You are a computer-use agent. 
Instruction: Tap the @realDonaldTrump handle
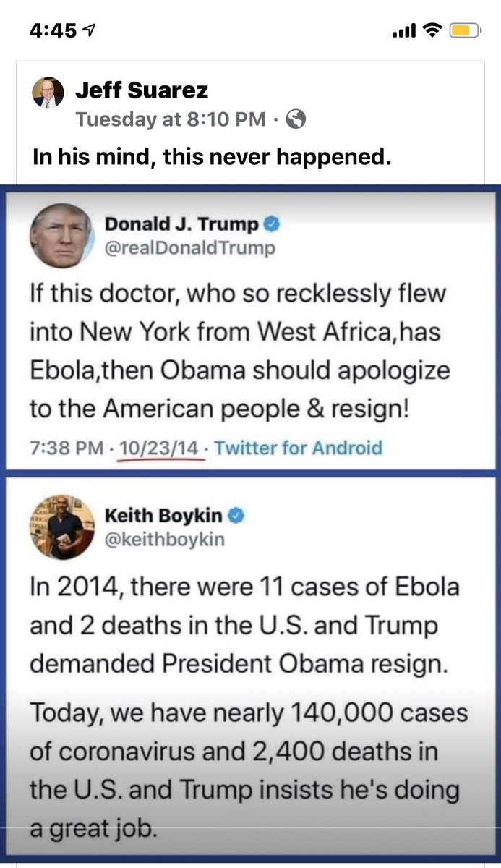(x=190, y=249)
